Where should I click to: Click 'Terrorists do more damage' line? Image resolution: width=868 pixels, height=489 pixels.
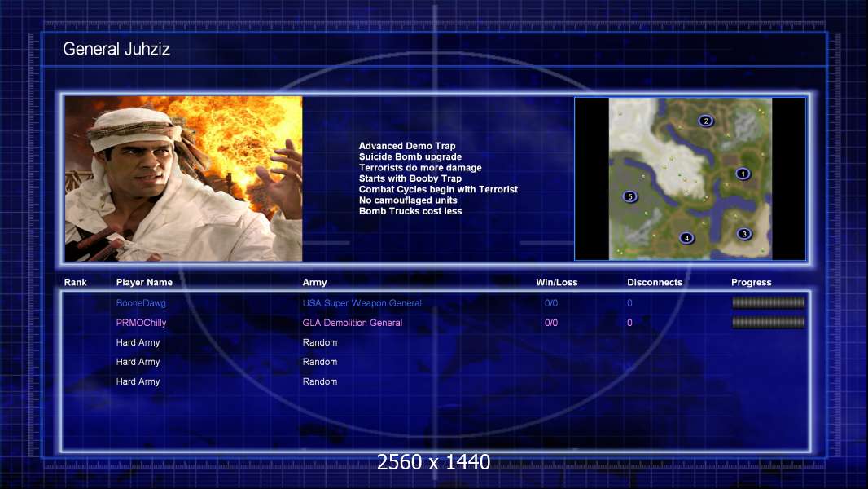pyautogui.click(x=420, y=167)
